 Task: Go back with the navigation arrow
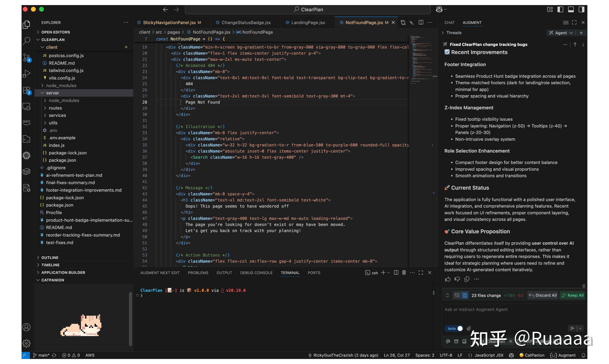pos(166,10)
